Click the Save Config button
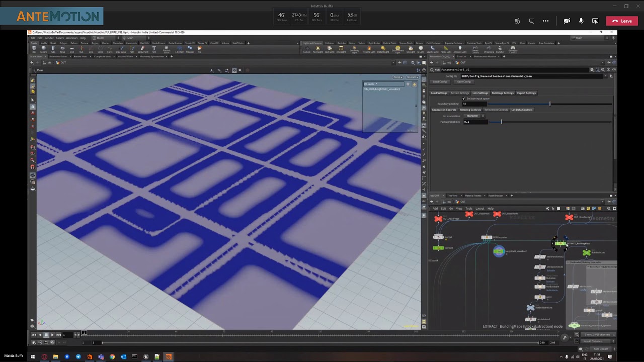This screenshot has height=362, width=644. 464,81
